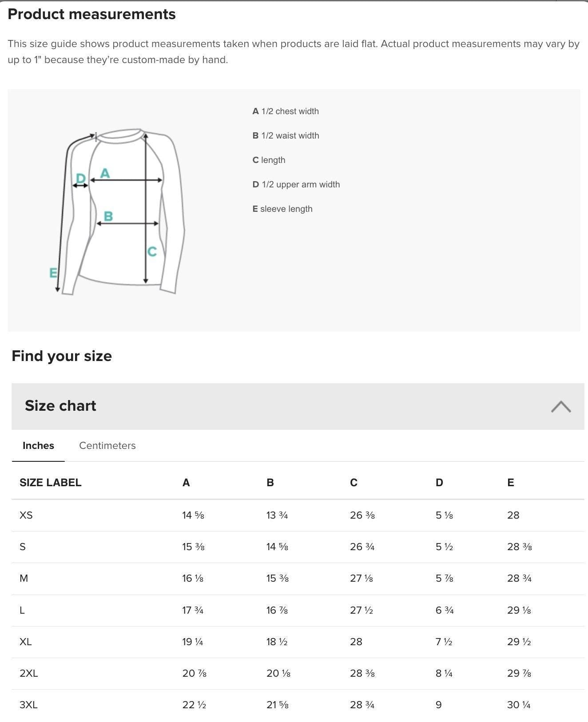This screenshot has width=588, height=722.
Task: Click the Product measurements heading
Action: [x=93, y=14]
